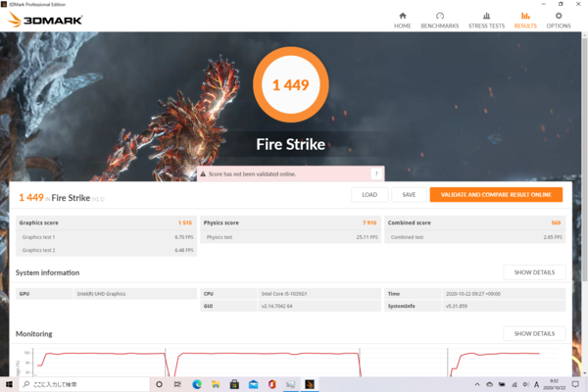Open Task View on taskbar
This screenshot has width=588, height=392.
point(177,384)
